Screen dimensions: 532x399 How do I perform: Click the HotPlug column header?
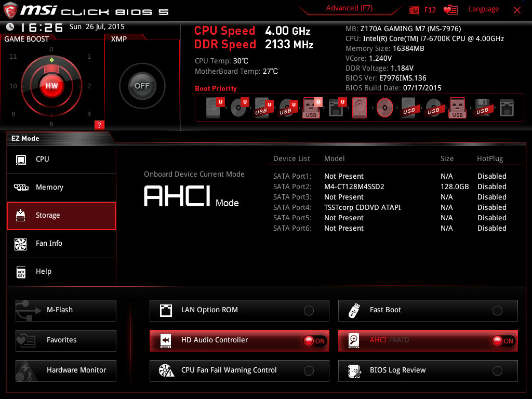coord(489,158)
